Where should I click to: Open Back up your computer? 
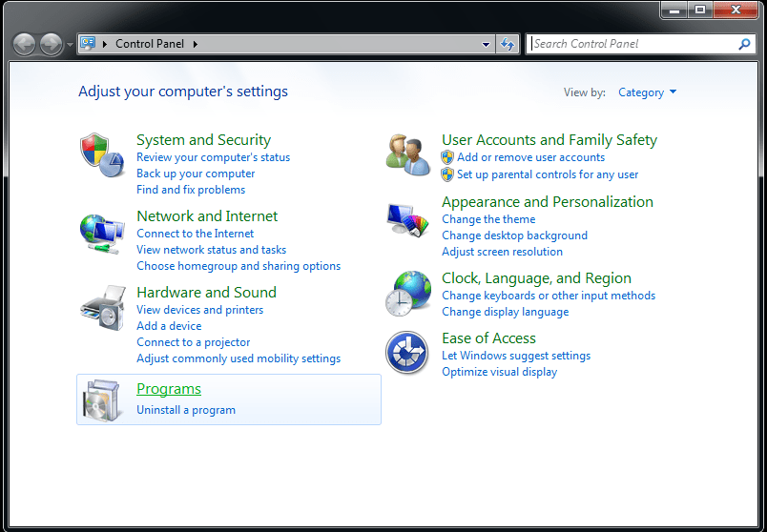[196, 174]
